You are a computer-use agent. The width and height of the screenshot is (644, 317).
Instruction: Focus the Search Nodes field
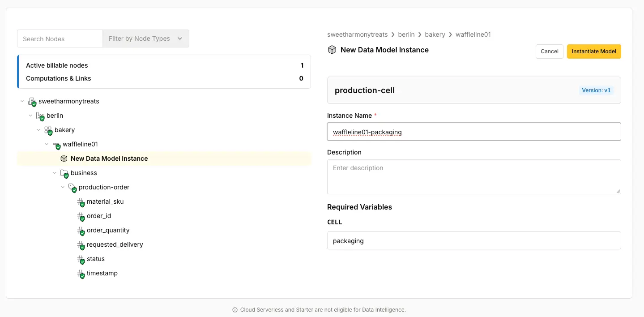click(x=60, y=39)
